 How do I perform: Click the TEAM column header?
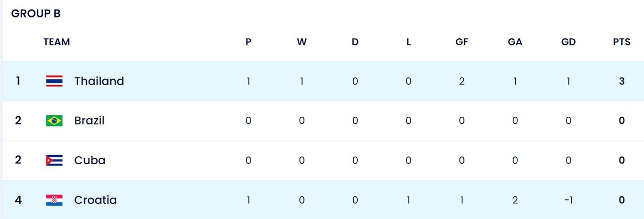[56, 42]
